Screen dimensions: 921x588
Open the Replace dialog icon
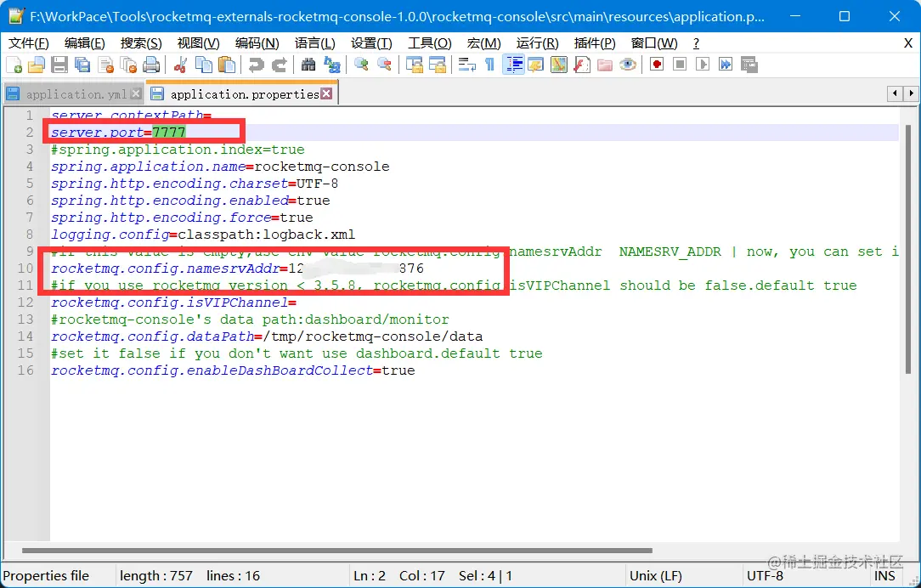tap(332, 64)
